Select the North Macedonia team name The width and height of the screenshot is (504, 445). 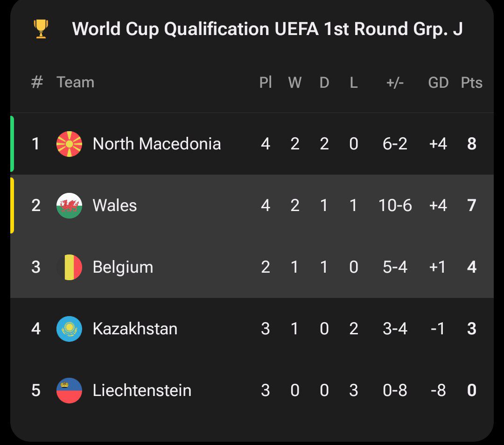pos(157,144)
